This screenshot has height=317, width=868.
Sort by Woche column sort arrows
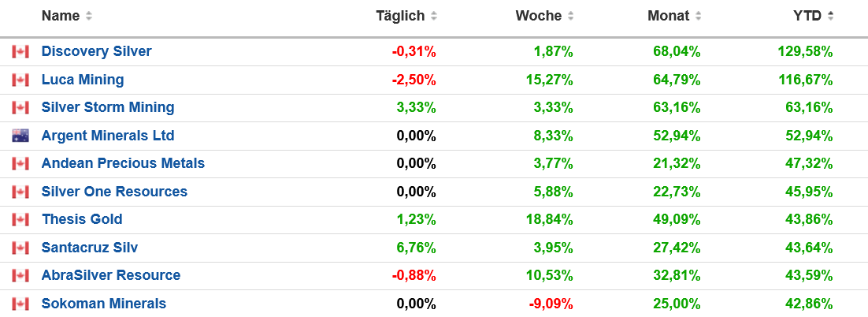click(x=571, y=17)
